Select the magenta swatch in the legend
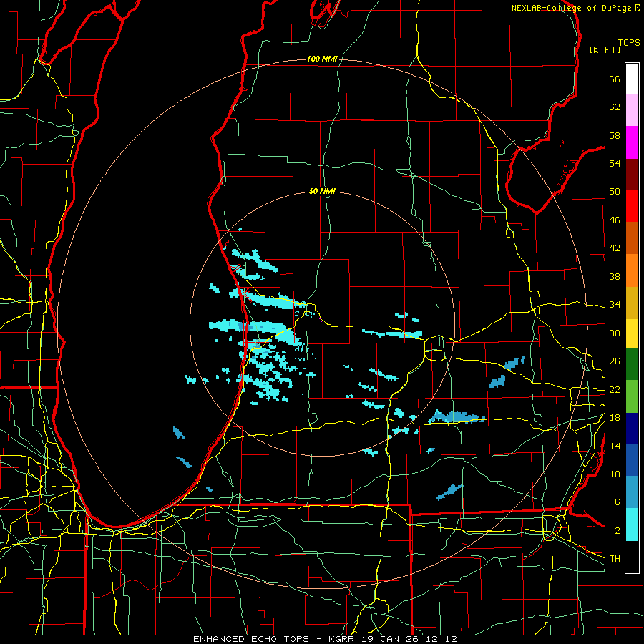644x644 pixels. [x=632, y=142]
